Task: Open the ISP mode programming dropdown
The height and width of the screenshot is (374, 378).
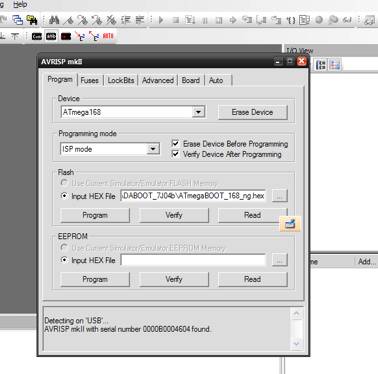Action: [x=153, y=149]
